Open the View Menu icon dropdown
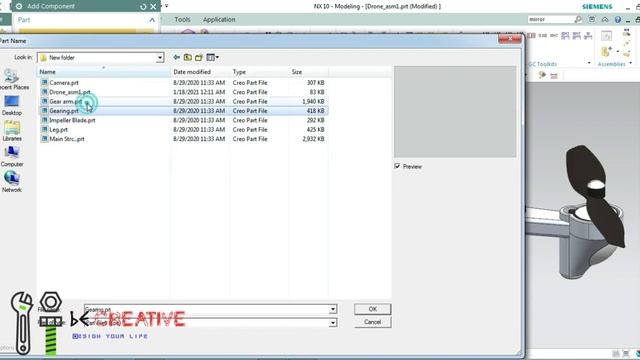The width and height of the screenshot is (640, 360). (212, 58)
